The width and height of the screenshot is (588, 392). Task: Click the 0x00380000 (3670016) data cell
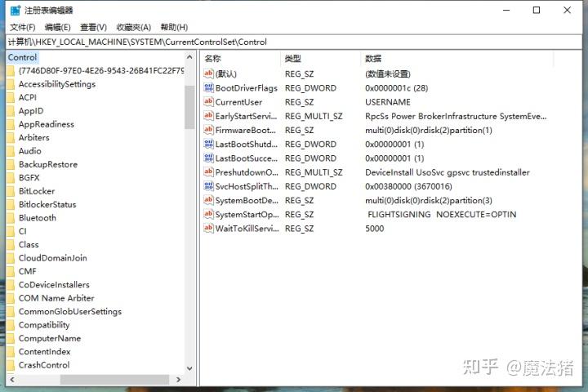tap(408, 186)
